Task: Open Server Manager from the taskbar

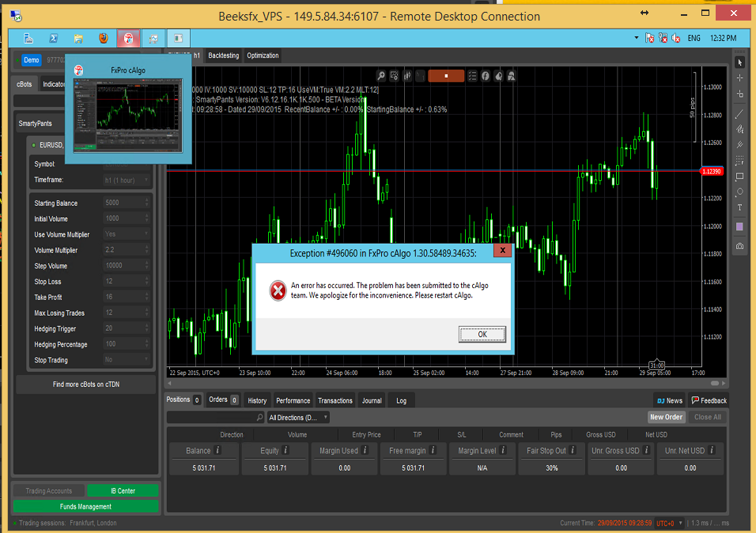Action: [x=28, y=39]
